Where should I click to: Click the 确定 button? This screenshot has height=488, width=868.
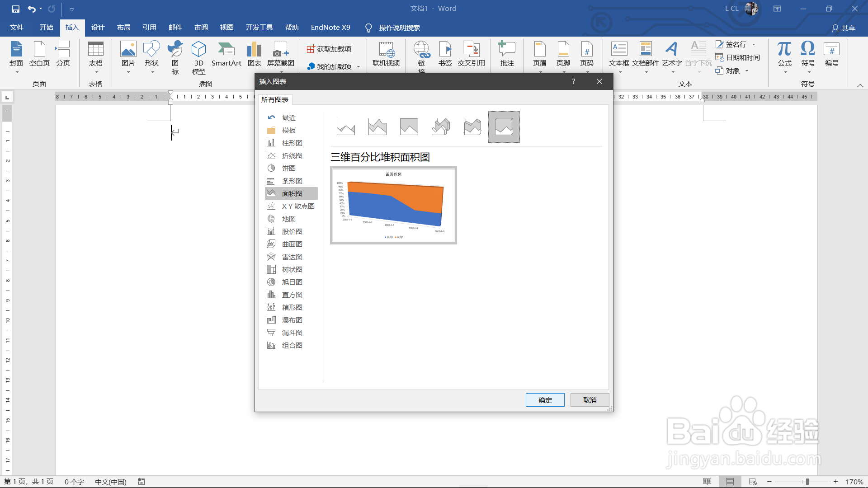(x=545, y=400)
